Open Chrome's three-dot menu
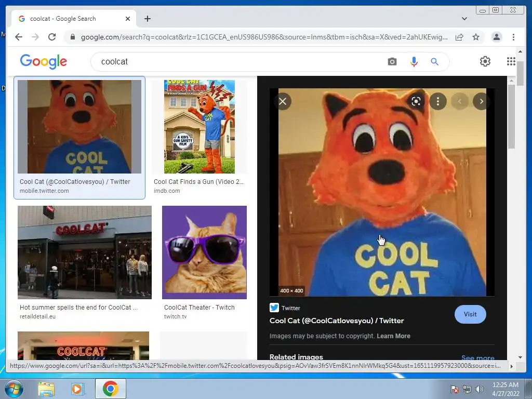Screen dimensions: 532x399 [513, 37]
